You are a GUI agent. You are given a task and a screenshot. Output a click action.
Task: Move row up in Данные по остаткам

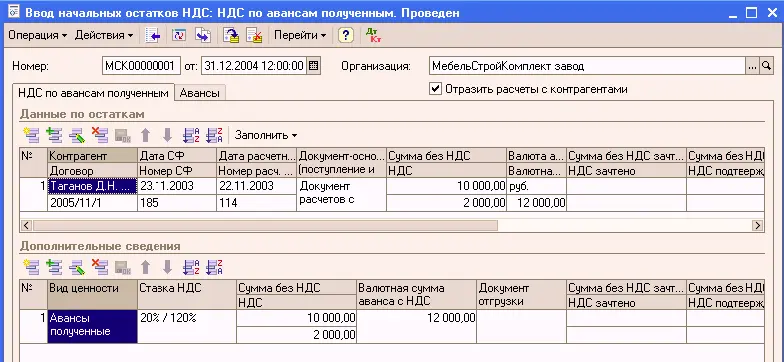pyautogui.click(x=145, y=134)
